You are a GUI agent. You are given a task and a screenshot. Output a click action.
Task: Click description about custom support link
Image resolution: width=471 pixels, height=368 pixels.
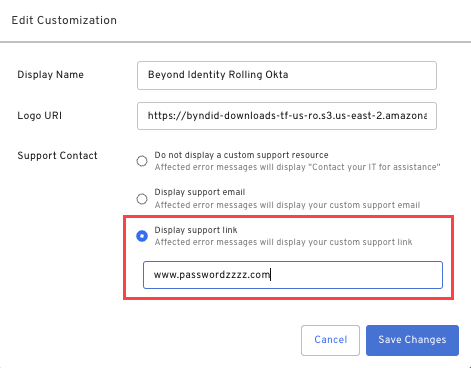coord(283,242)
